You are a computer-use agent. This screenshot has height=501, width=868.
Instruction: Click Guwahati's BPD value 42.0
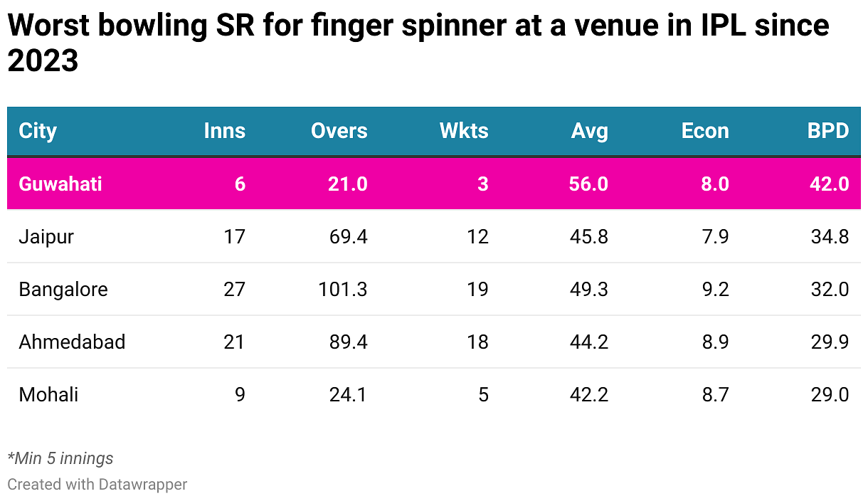[x=830, y=184]
